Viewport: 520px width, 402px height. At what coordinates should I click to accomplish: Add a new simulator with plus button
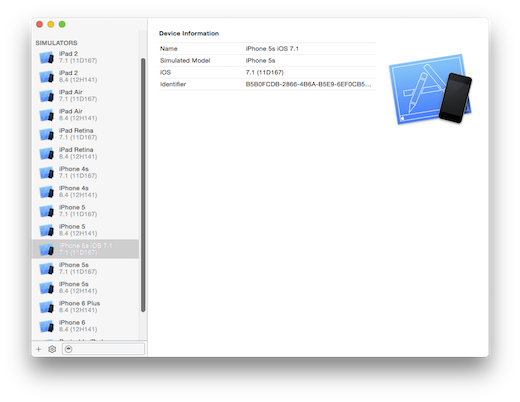[x=39, y=349]
